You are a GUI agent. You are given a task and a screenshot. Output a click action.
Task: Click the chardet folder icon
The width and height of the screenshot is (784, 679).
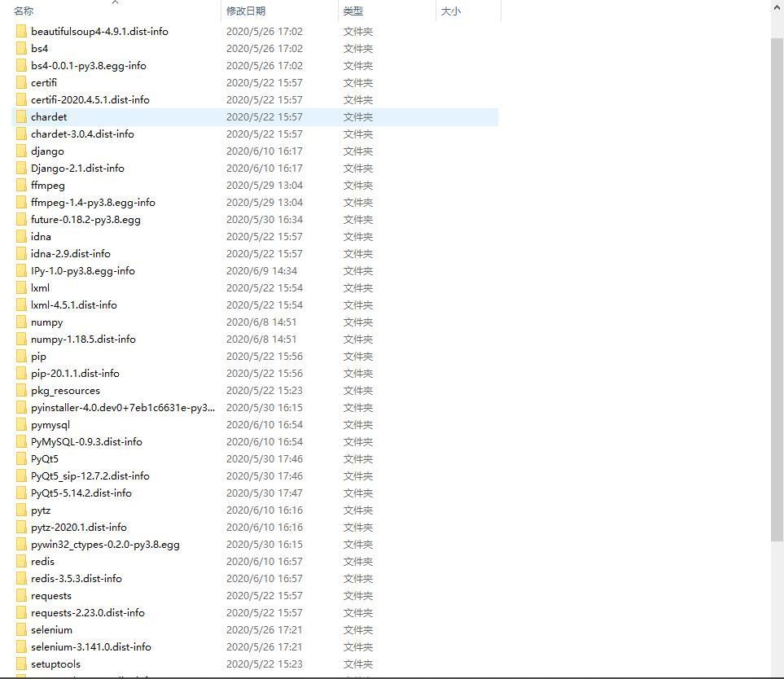21,117
